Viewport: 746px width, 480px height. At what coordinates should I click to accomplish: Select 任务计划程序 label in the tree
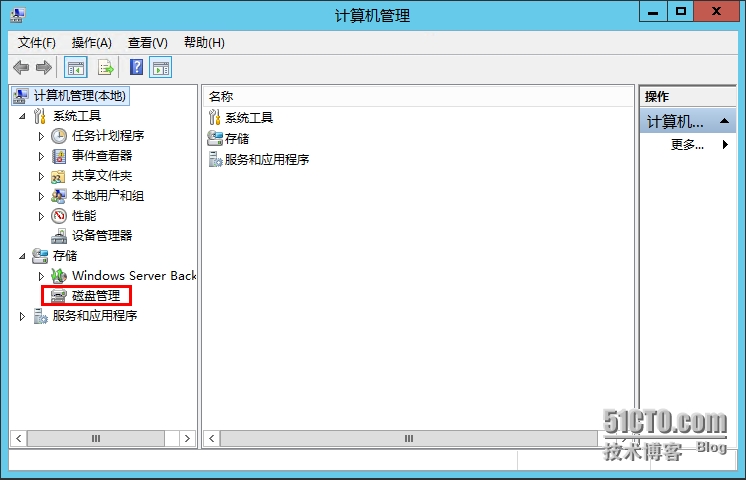pyautogui.click(x=108, y=136)
